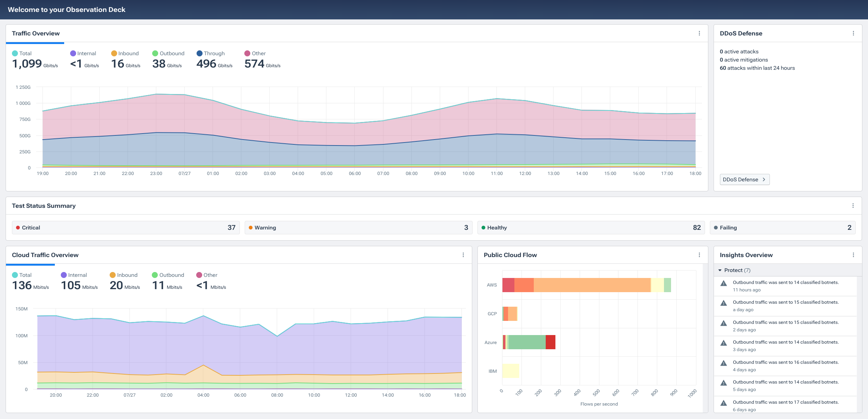Open DDoS Defense panel kebab menu
Viewport: 868px width, 419px height.
tap(853, 33)
